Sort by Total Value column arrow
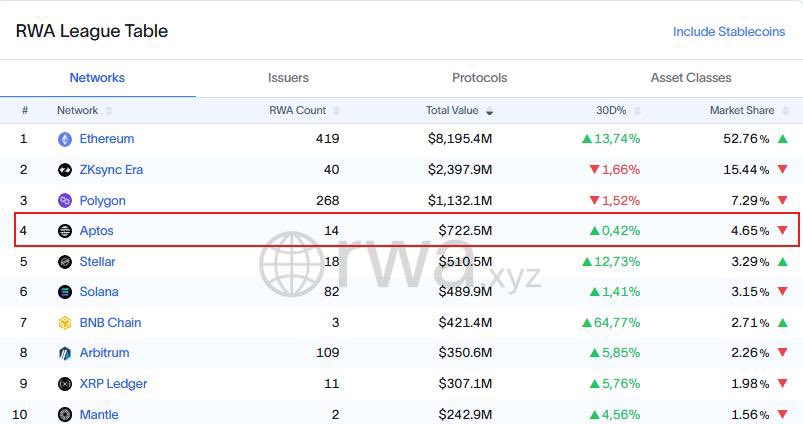 [490, 111]
